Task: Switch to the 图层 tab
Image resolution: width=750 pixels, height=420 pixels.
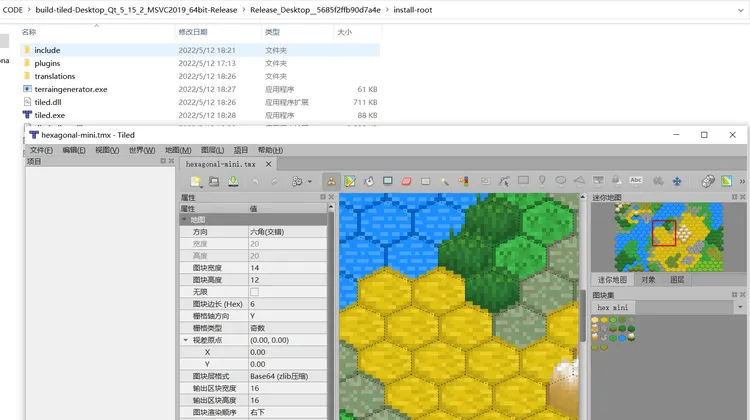Action: pos(677,280)
